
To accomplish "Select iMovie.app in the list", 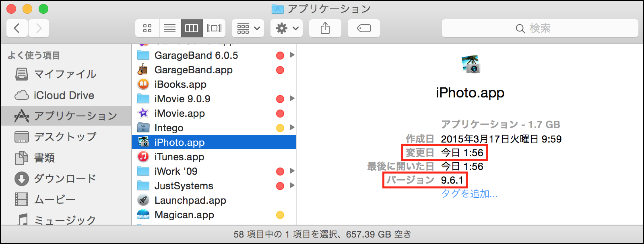I will click(214, 113).
